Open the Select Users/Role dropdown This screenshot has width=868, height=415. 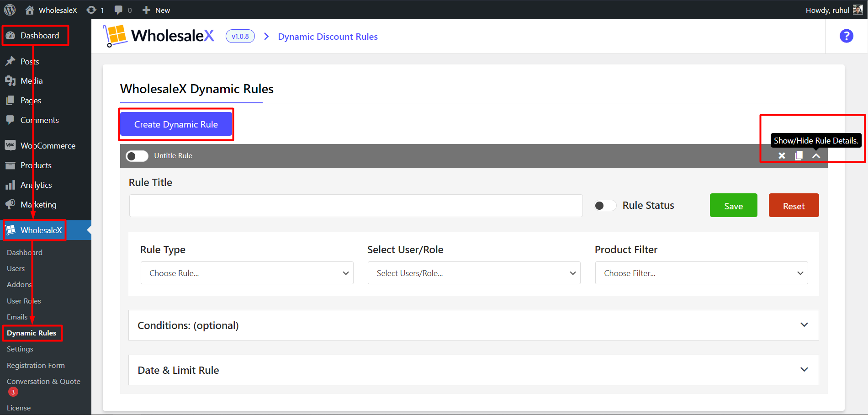(474, 273)
